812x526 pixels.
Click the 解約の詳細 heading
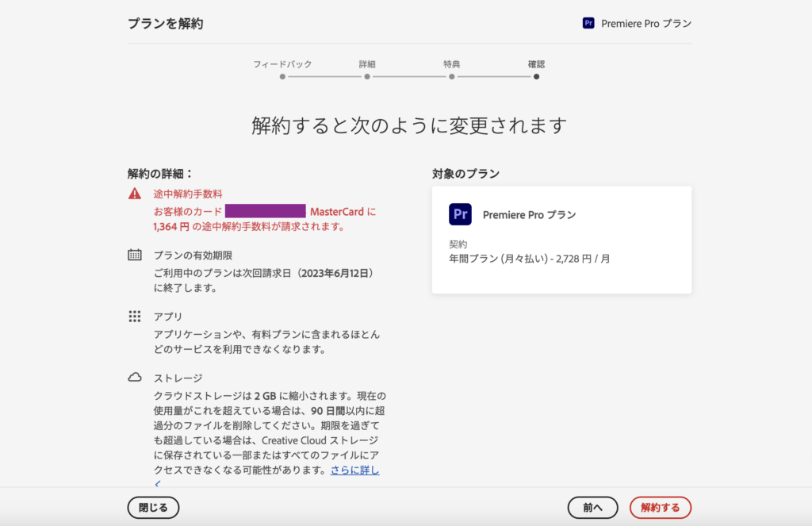[x=160, y=174]
